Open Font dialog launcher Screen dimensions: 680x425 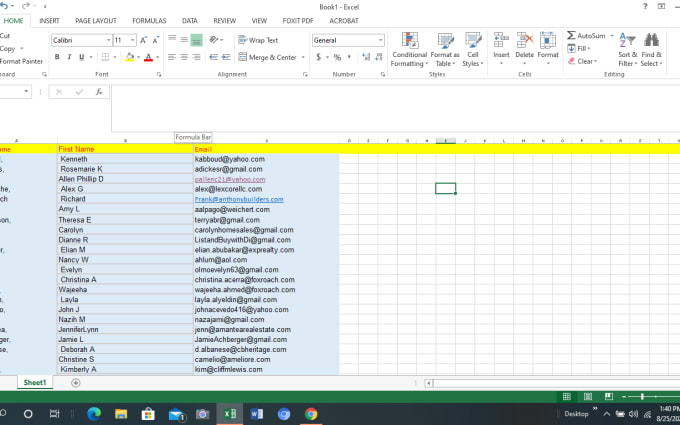click(159, 75)
